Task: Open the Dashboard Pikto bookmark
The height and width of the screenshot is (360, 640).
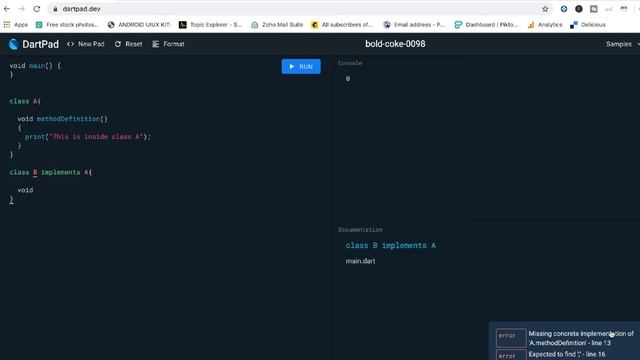Action: click(x=486, y=24)
